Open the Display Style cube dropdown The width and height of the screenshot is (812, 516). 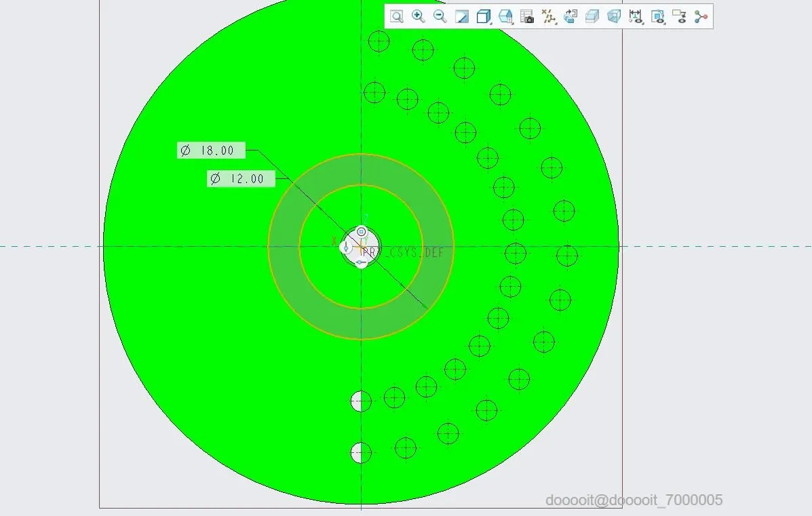point(484,16)
